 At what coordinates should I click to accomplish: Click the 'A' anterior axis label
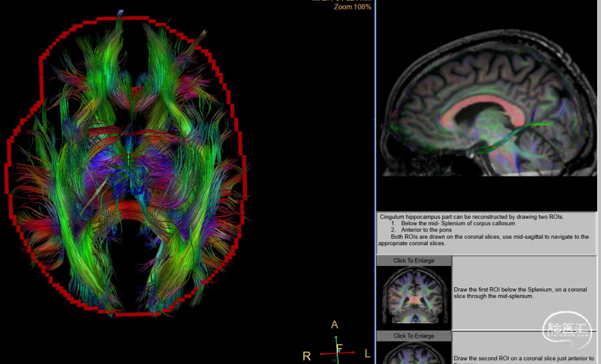pyautogui.click(x=335, y=325)
